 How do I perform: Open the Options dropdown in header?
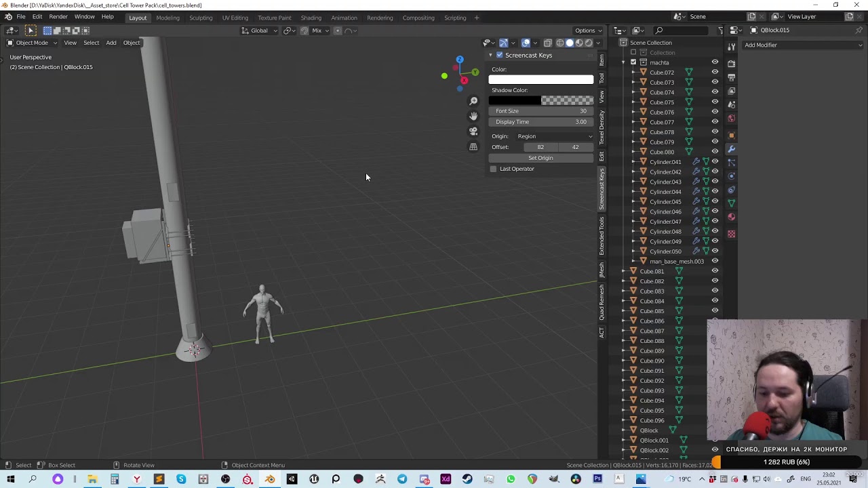coord(587,30)
